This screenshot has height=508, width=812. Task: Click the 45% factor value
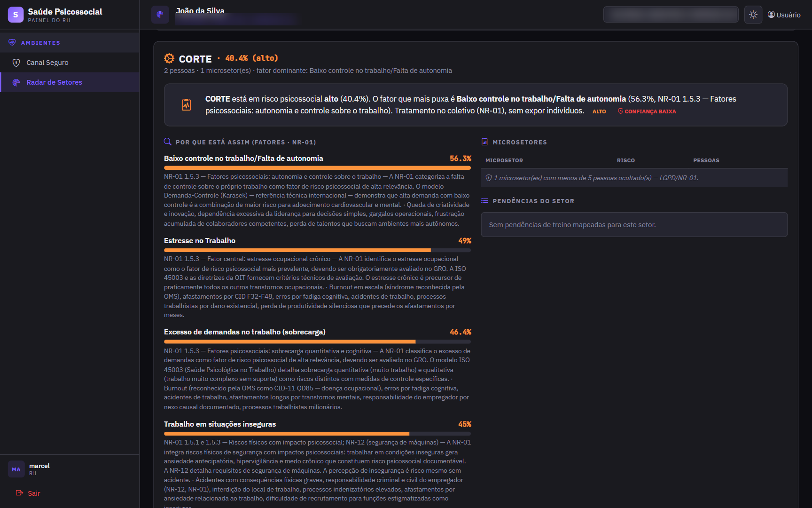point(464,424)
